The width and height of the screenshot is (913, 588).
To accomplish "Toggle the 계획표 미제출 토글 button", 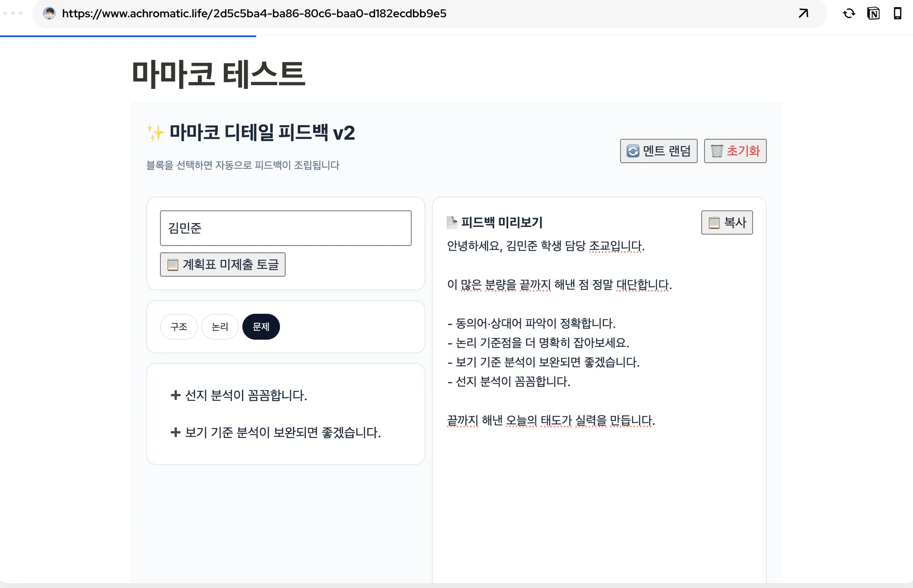I will (x=222, y=264).
